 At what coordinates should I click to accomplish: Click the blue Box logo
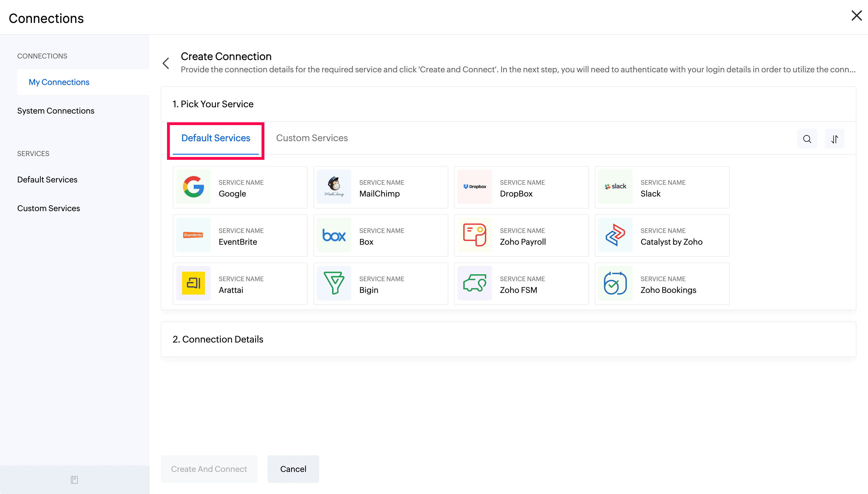click(334, 235)
